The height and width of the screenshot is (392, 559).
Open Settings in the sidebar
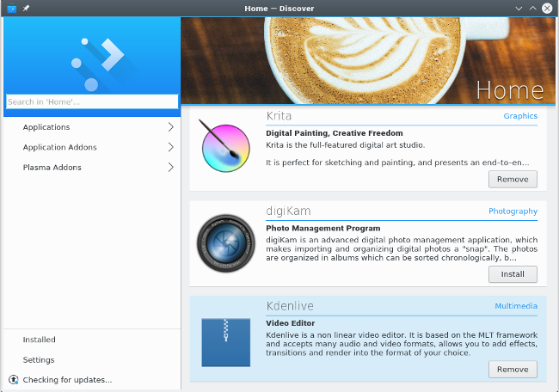point(39,360)
